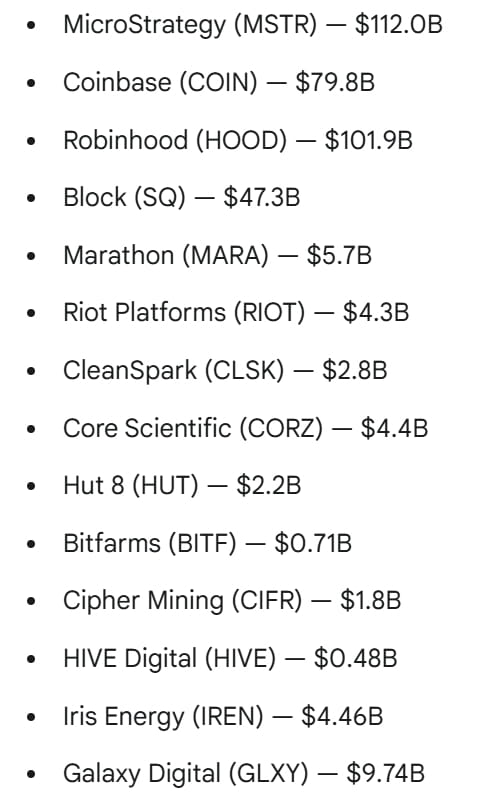Click the Iris Energy (IREN) list item

click(223, 716)
